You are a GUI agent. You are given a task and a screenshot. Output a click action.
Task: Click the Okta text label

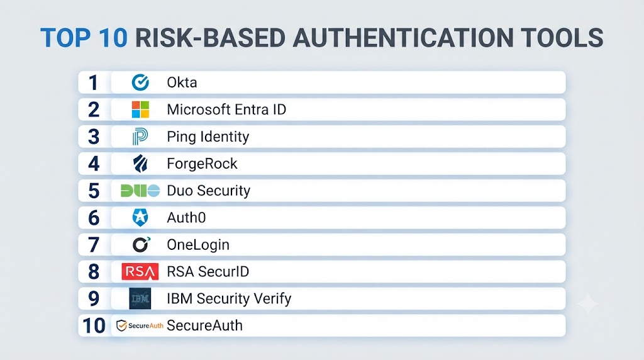(x=182, y=82)
